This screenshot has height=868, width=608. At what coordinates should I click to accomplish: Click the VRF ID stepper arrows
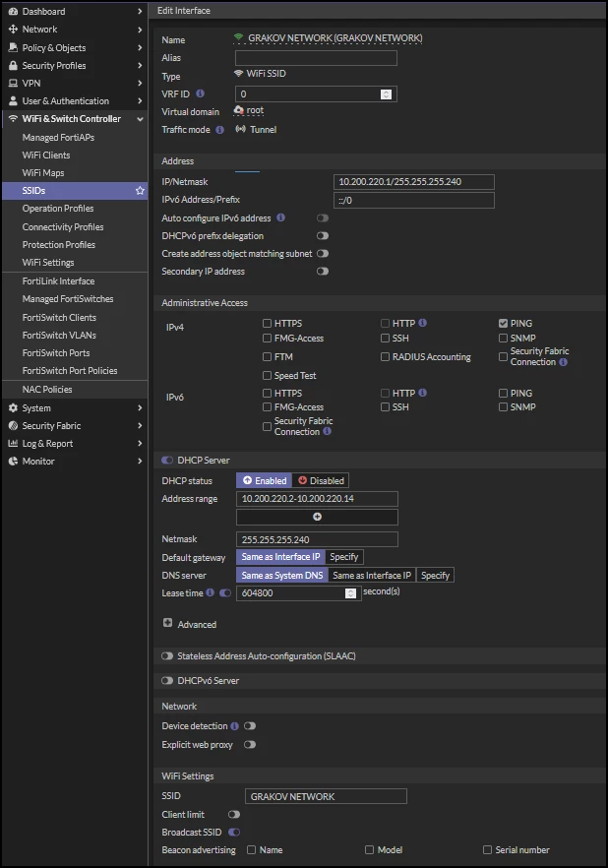point(387,94)
